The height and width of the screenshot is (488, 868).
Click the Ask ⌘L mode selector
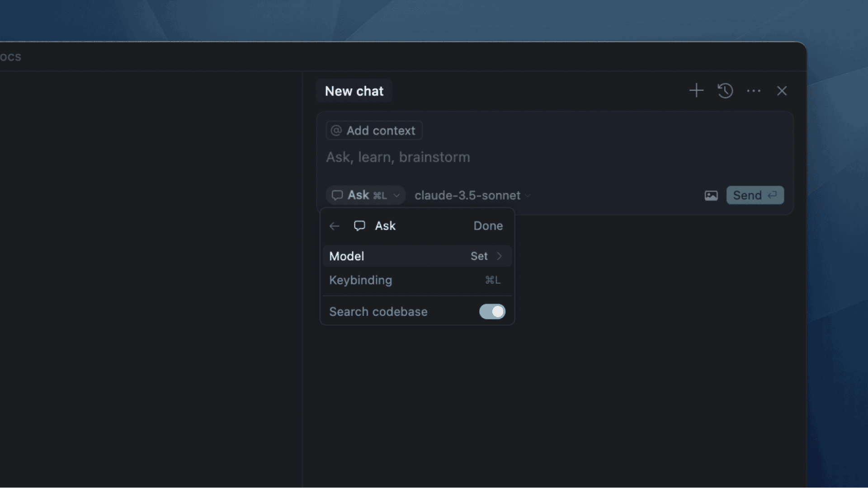[x=362, y=195]
